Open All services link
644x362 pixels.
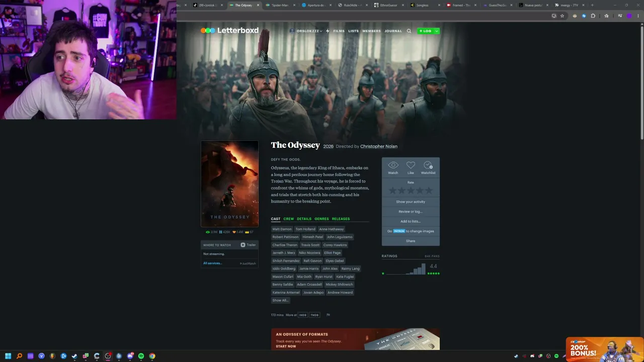click(x=212, y=263)
